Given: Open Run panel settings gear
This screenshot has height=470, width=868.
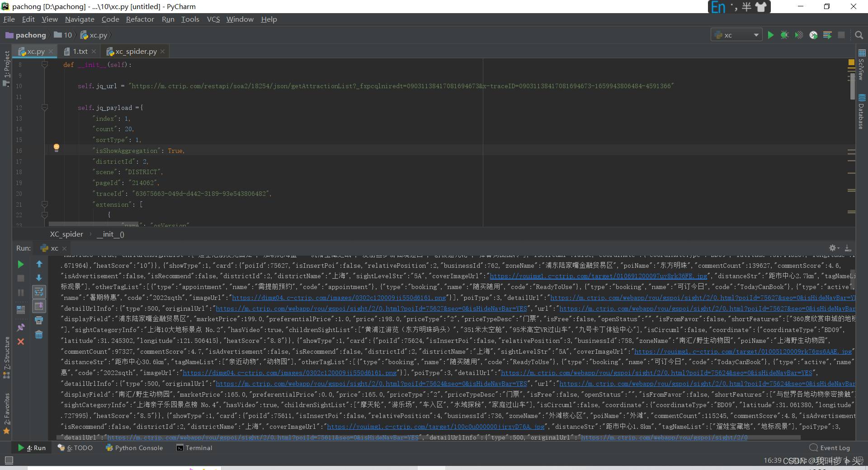Looking at the screenshot, I should point(834,248).
